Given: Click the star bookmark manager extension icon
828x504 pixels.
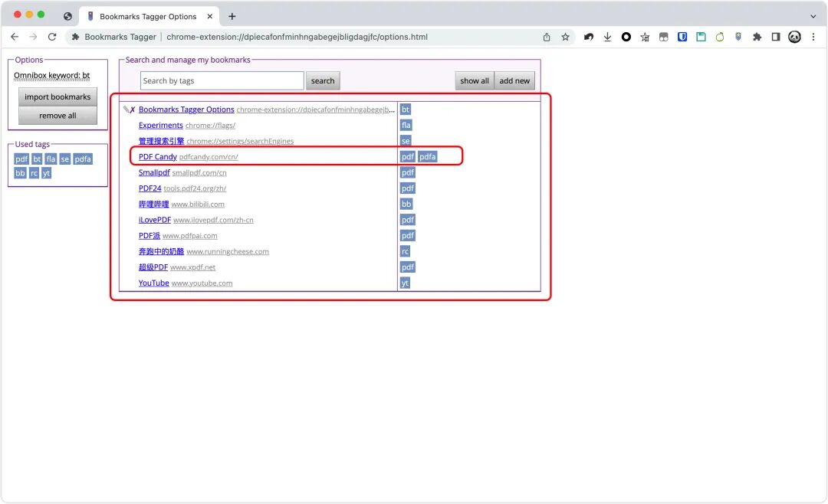Looking at the screenshot, I should (645, 37).
